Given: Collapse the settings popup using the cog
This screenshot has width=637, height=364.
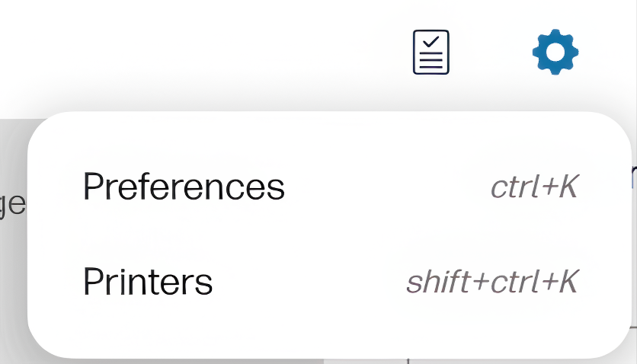Looking at the screenshot, I should (555, 52).
